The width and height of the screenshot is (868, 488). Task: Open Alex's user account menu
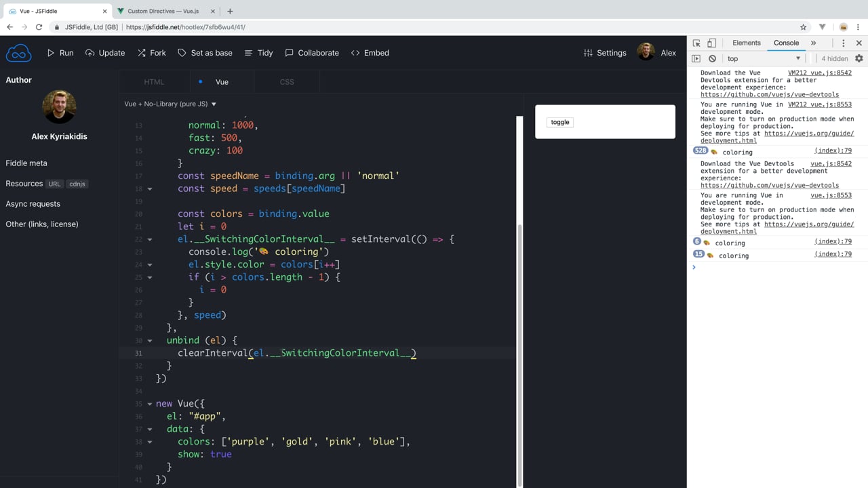[x=656, y=52]
